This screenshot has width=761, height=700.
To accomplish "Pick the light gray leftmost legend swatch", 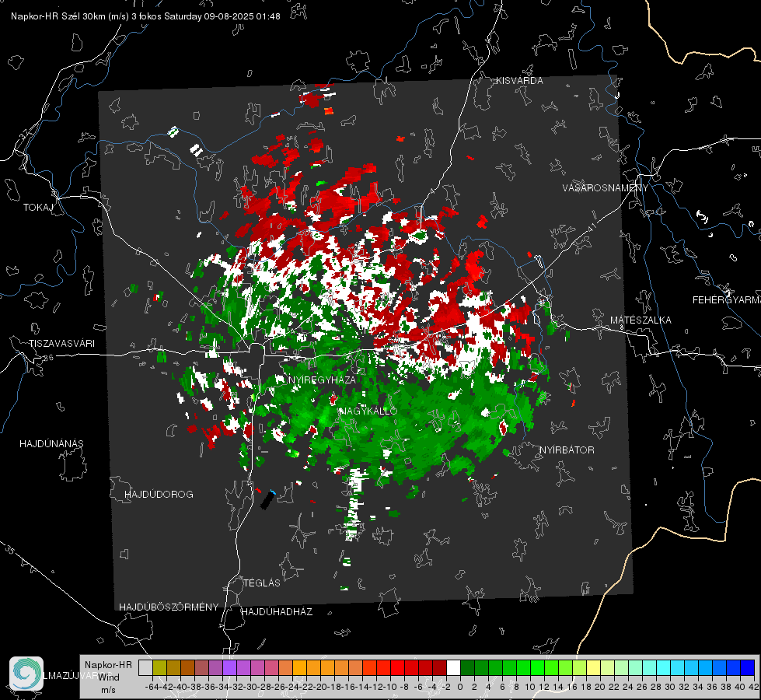I will pyautogui.click(x=145, y=667).
